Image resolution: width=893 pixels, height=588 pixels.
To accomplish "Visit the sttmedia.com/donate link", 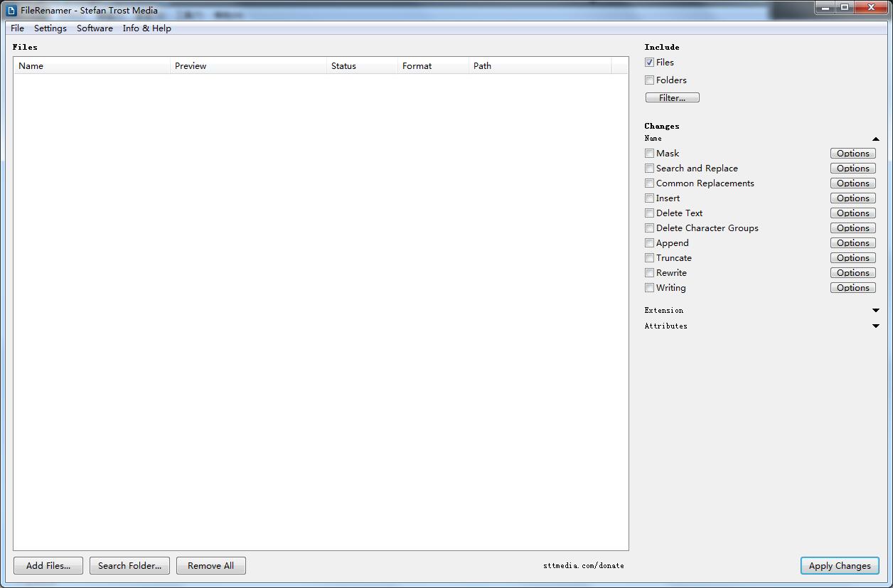I will click(x=583, y=566).
